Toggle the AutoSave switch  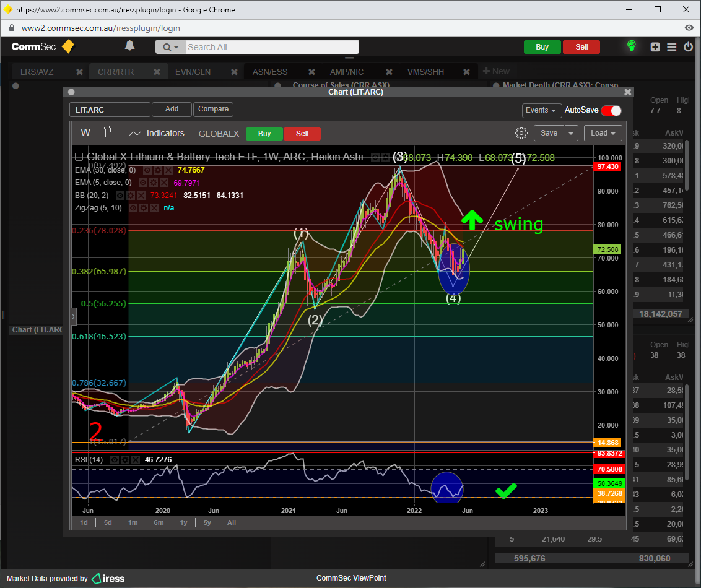(x=611, y=110)
